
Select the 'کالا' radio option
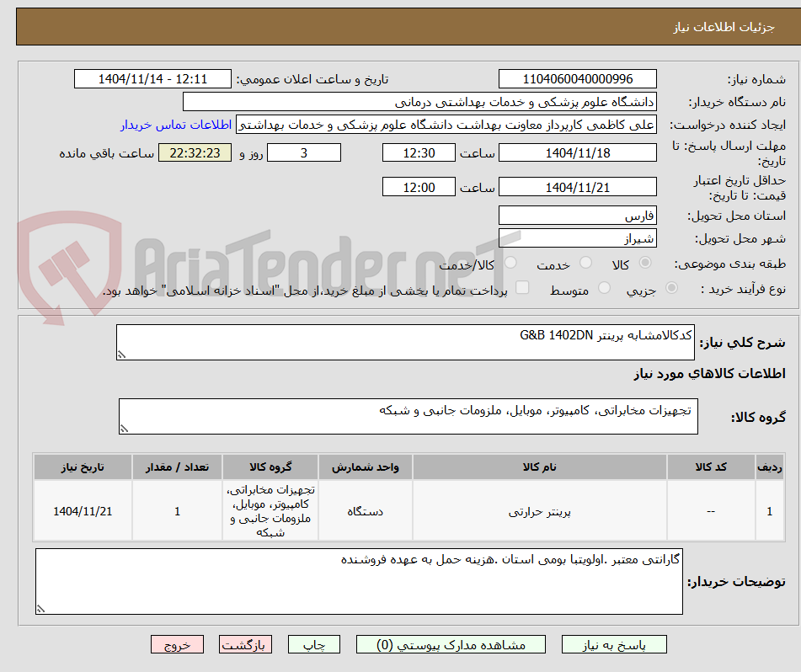tap(645, 263)
